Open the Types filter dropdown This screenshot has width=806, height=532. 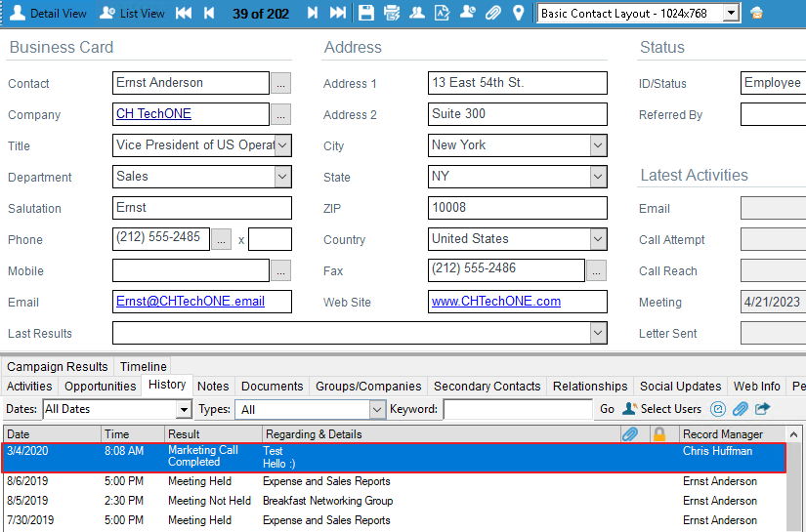point(377,409)
